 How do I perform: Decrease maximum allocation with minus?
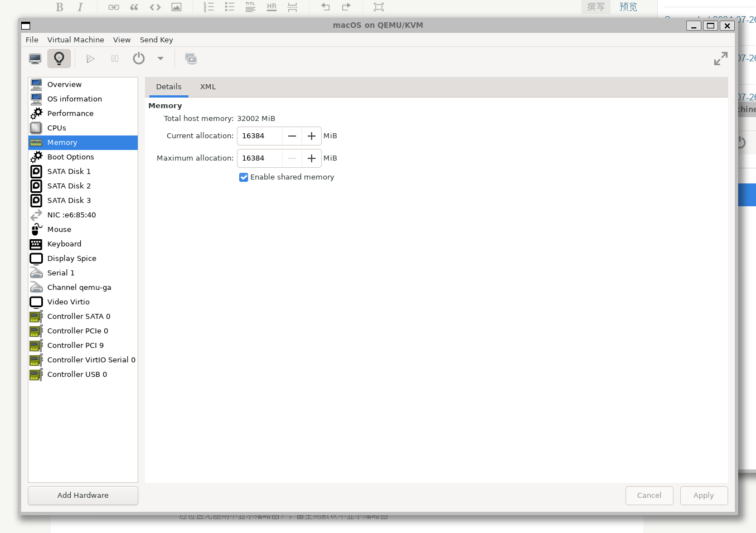pyautogui.click(x=292, y=158)
